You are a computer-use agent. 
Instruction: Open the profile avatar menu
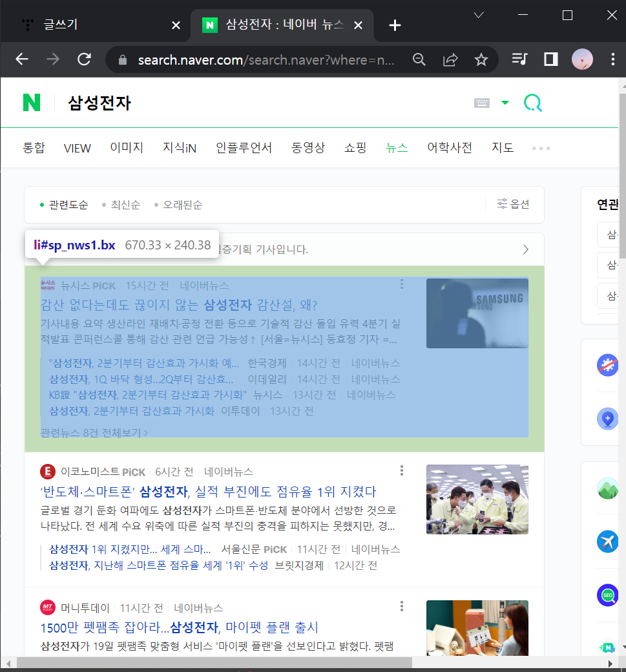click(x=582, y=59)
